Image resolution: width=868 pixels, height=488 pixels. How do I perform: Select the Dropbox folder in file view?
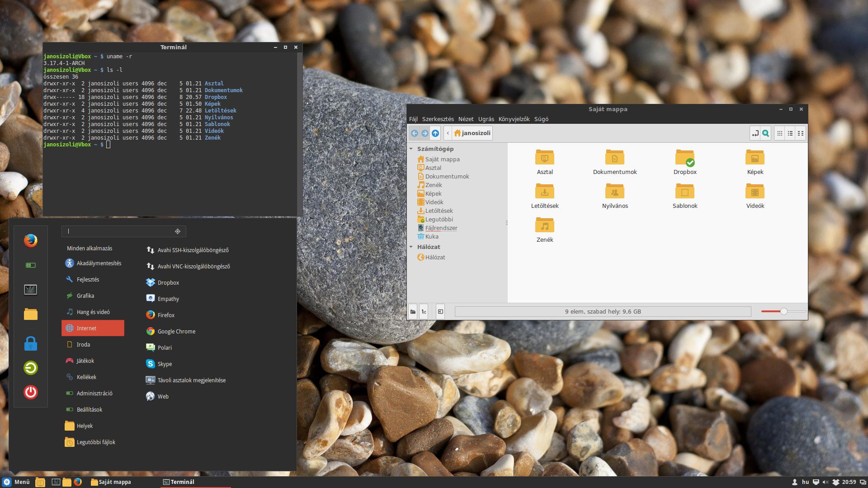coord(685,158)
